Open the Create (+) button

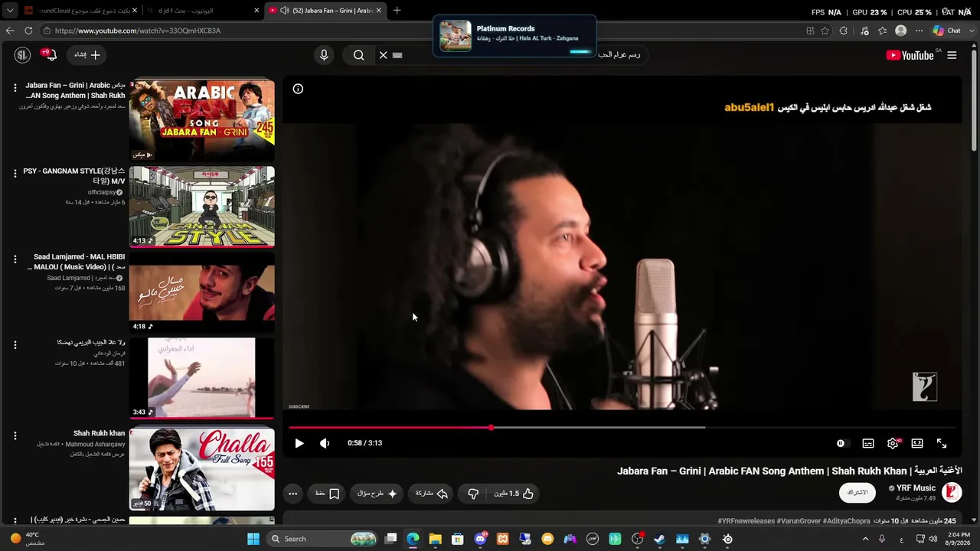[x=87, y=55]
